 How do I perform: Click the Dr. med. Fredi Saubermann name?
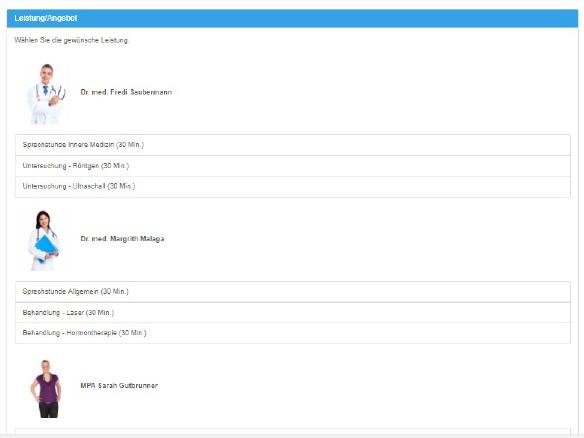pos(126,92)
